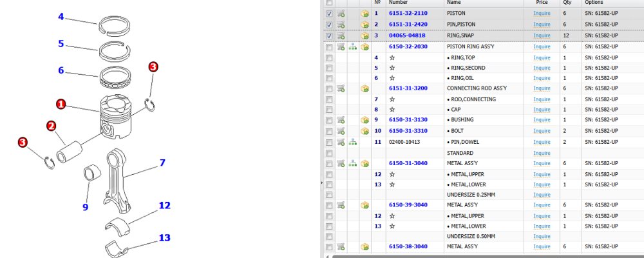This screenshot has height=258, width=644.
Task: Open part number 04065-04818
Action: (x=407, y=35)
